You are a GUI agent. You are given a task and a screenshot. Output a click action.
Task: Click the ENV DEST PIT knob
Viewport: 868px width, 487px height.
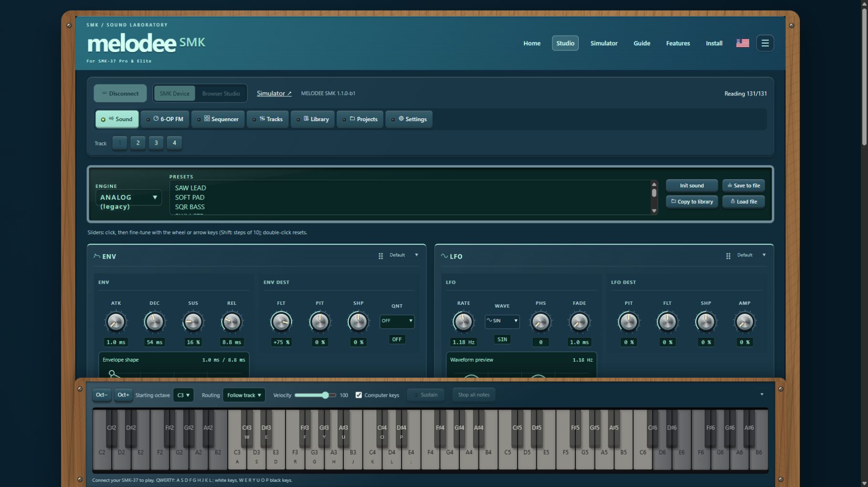[319, 322]
